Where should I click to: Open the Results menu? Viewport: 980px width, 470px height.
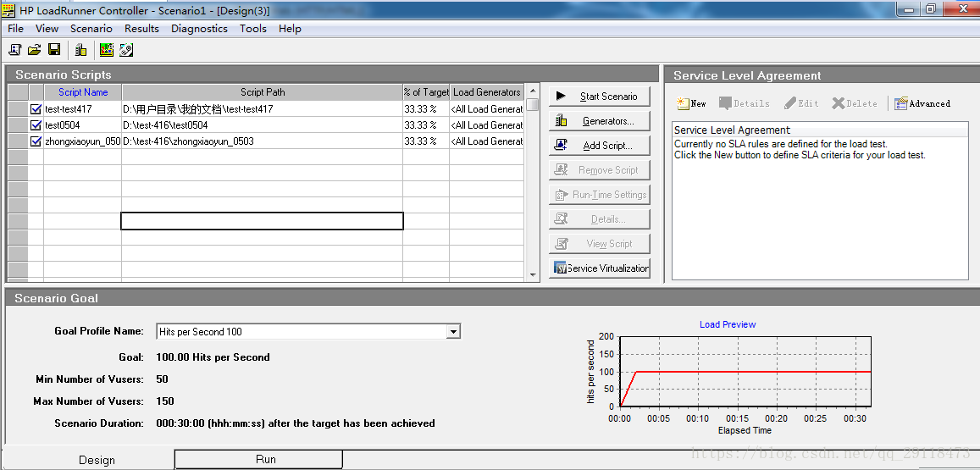[141, 29]
